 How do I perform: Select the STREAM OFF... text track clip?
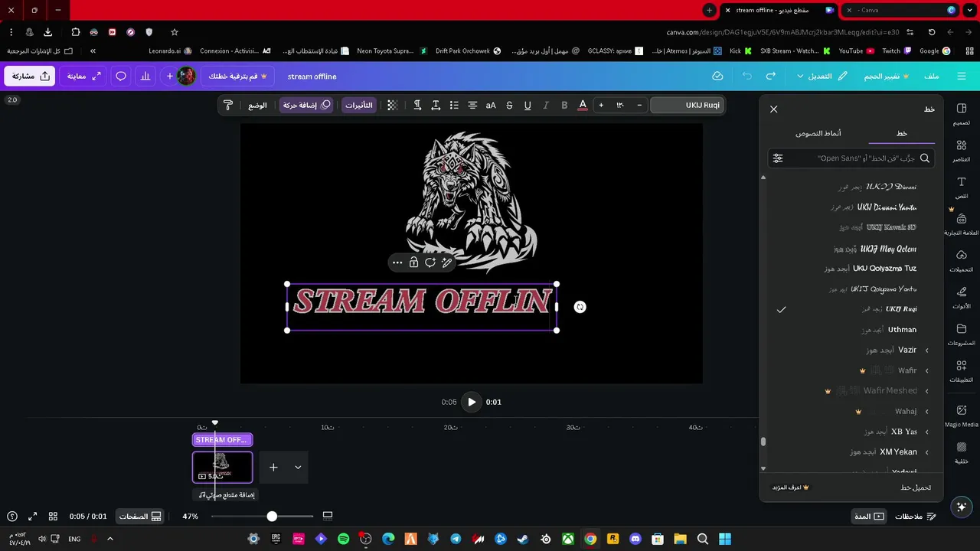[x=222, y=440]
